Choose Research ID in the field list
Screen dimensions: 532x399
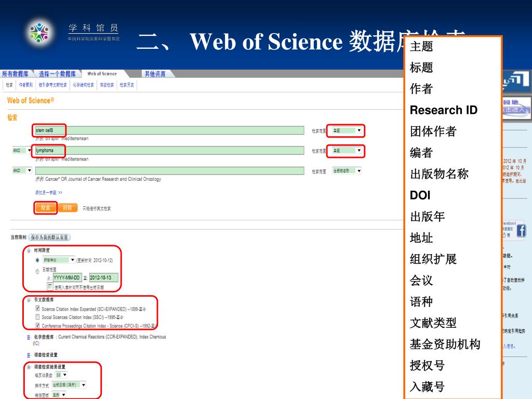tap(444, 110)
